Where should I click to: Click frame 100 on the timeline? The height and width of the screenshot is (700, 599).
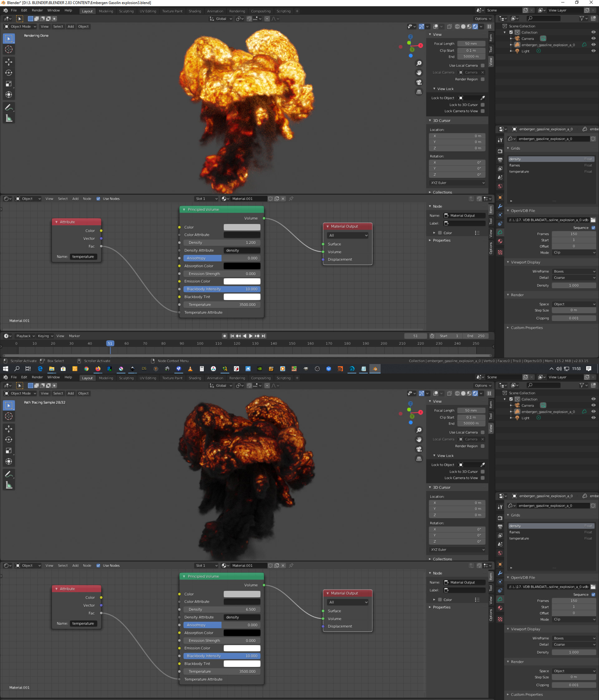point(200,343)
